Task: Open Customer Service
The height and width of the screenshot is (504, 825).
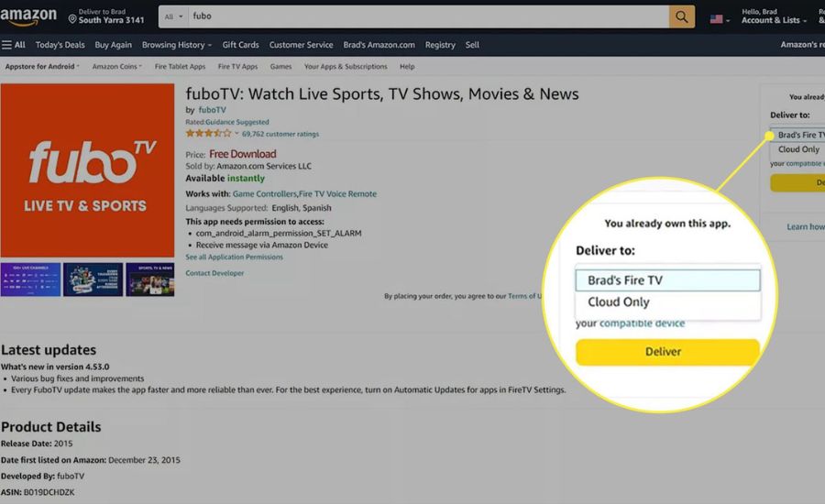Action: click(301, 45)
